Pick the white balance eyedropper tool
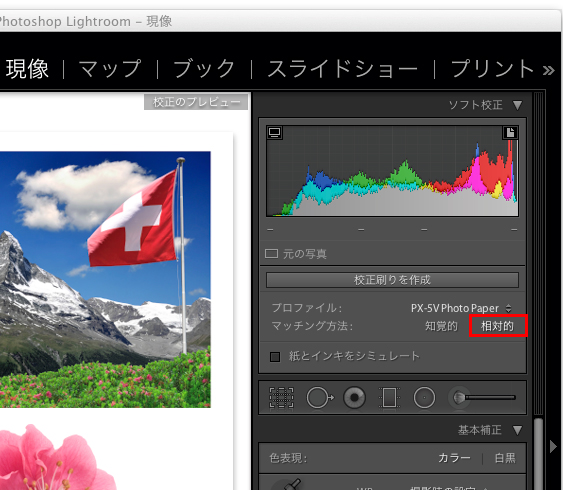 click(x=293, y=484)
